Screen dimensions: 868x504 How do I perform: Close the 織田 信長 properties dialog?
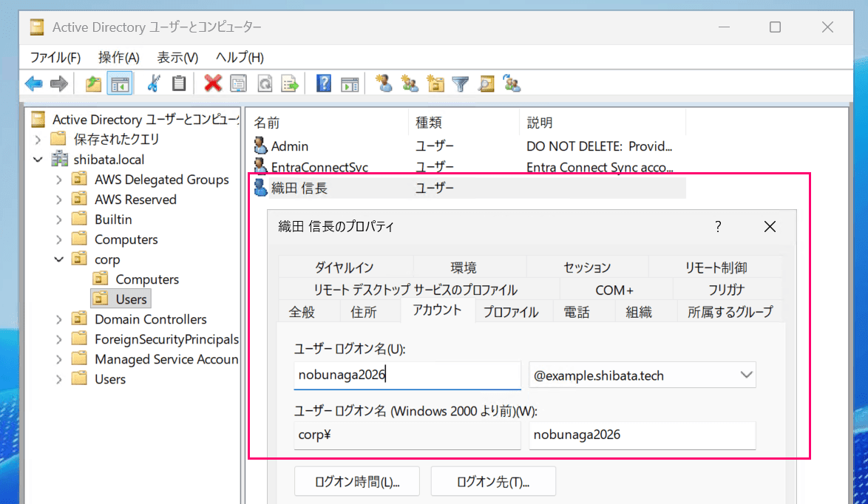pos(770,226)
